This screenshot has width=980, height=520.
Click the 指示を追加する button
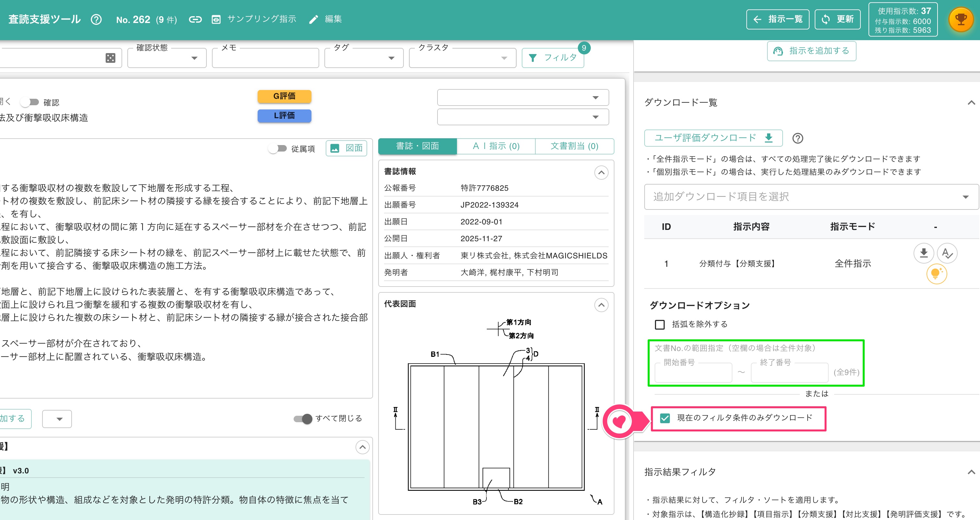pos(811,51)
